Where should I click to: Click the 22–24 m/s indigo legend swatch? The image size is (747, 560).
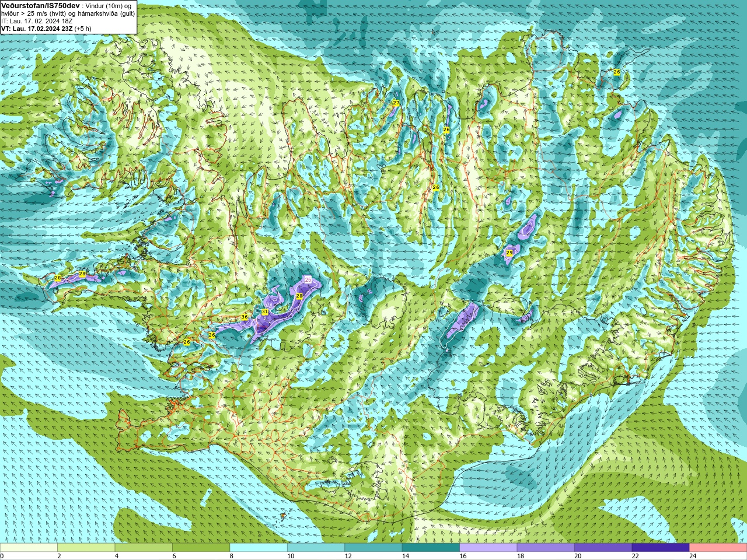coord(661,548)
